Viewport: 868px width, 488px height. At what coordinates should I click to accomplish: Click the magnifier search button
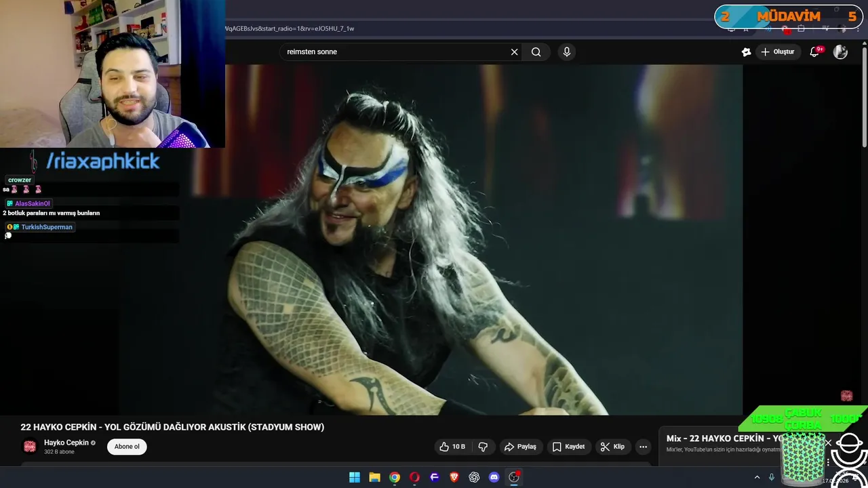pyautogui.click(x=536, y=52)
